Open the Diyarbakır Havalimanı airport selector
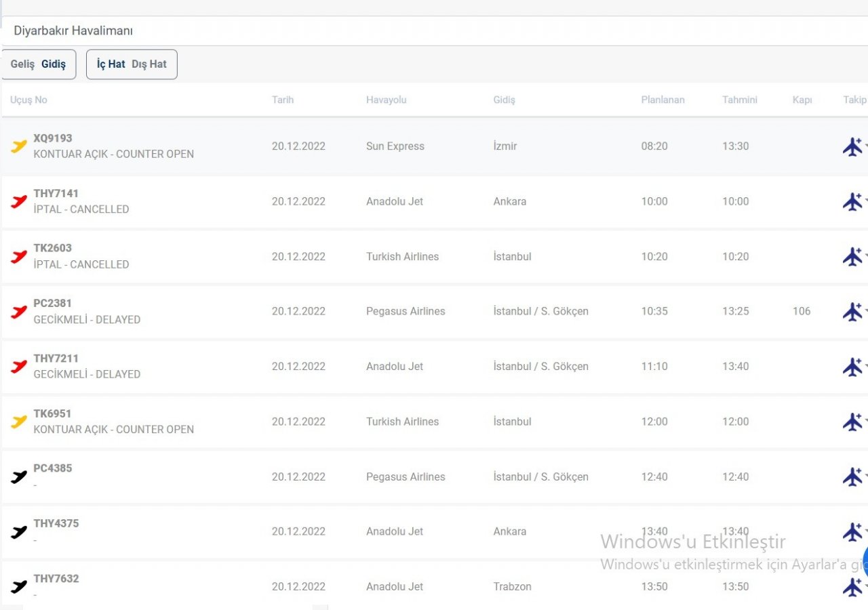868x610 pixels. pos(73,31)
